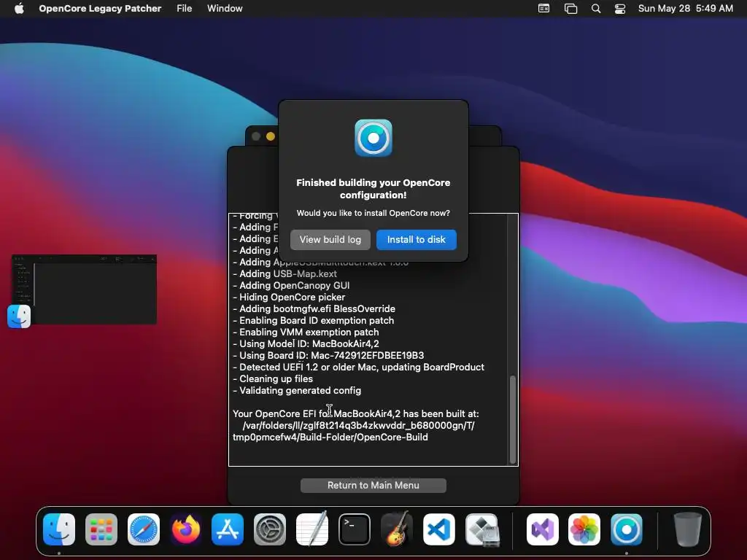Screen dimensions: 747x560
Task: Open Terminal from the dock
Action: (x=355, y=529)
